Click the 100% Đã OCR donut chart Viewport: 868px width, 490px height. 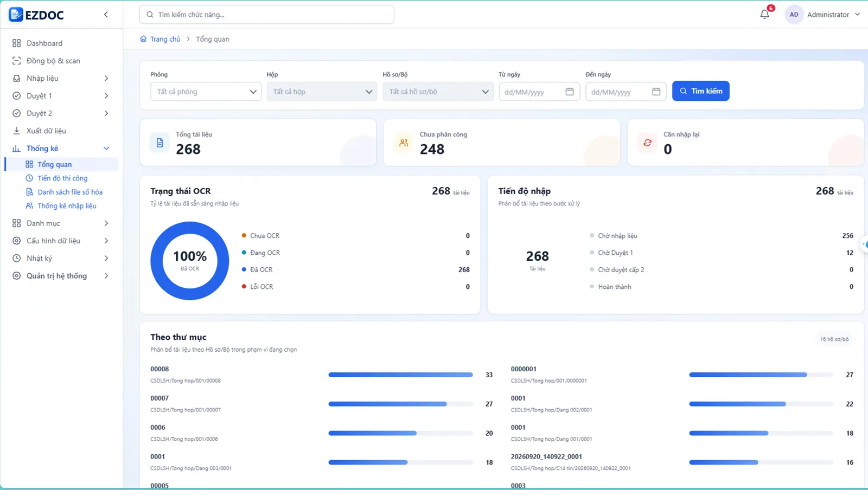click(190, 261)
